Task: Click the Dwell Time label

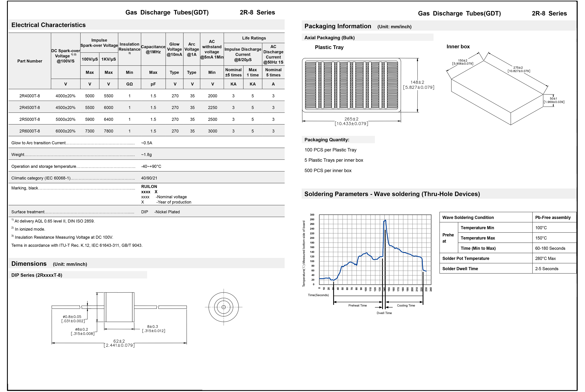Action: 384,313
